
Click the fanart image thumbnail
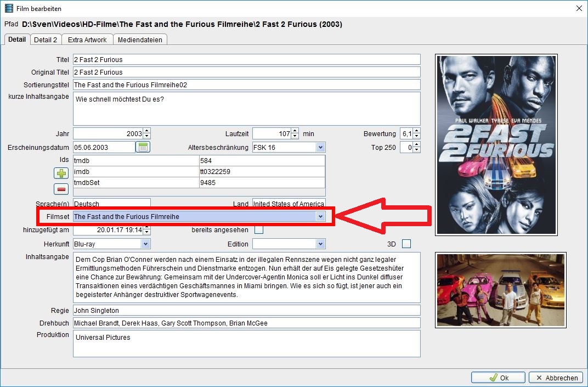click(x=501, y=290)
